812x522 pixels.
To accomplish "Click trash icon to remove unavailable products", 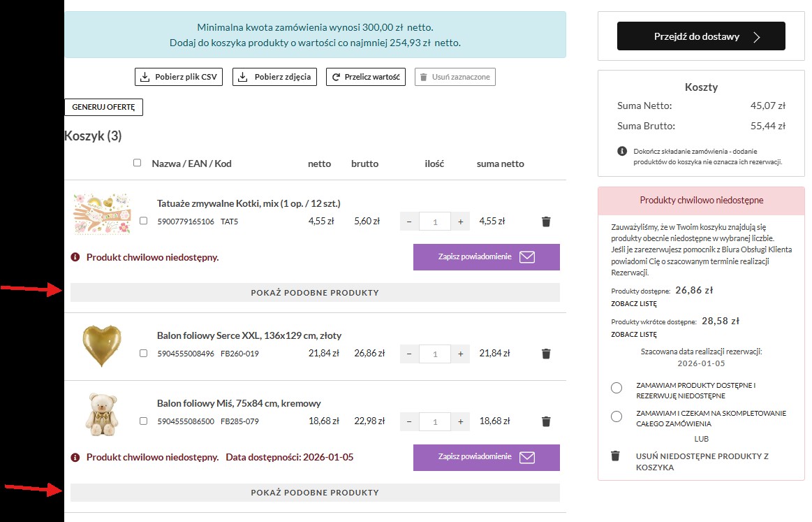I will click(x=615, y=456).
